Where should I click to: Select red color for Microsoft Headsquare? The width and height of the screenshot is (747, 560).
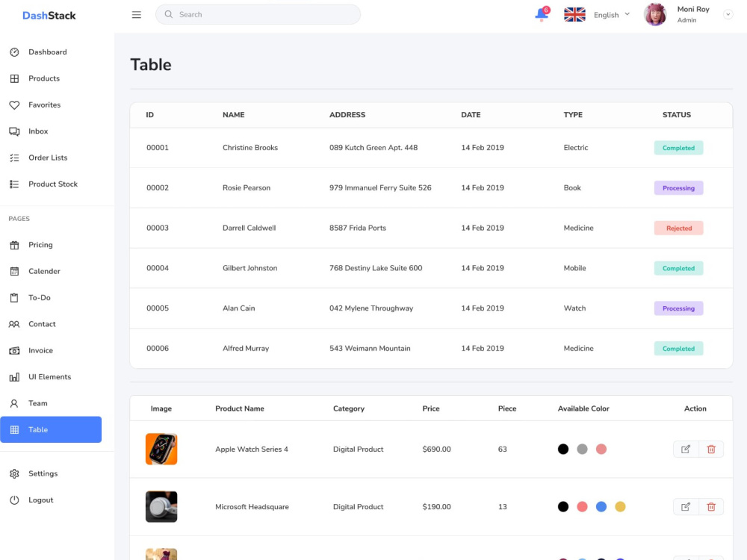(582, 507)
